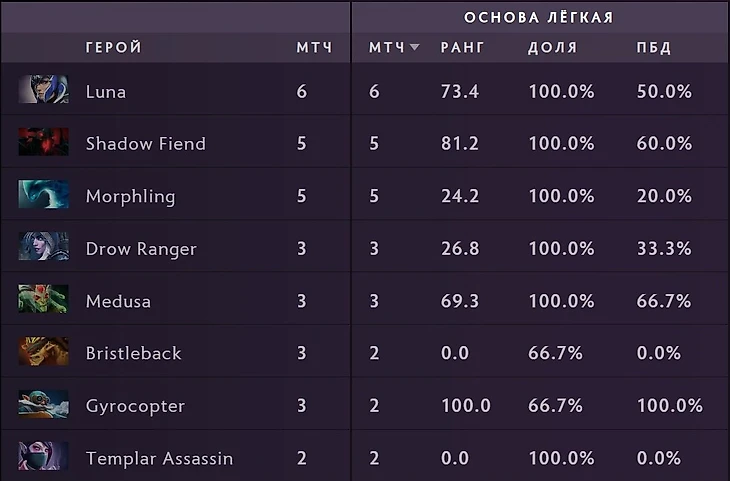Sort by the ПБД column header
The width and height of the screenshot is (730, 481).
654,47
